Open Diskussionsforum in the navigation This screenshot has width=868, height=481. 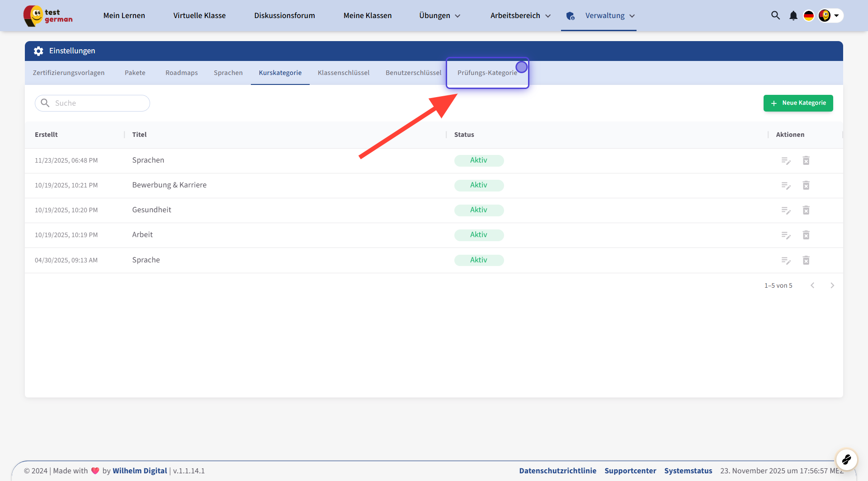pyautogui.click(x=284, y=16)
